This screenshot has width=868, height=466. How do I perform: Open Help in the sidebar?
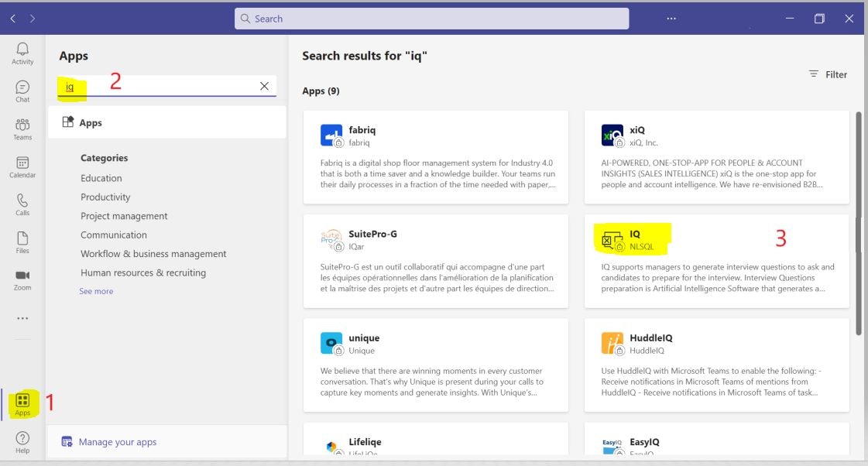(x=22, y=442)
